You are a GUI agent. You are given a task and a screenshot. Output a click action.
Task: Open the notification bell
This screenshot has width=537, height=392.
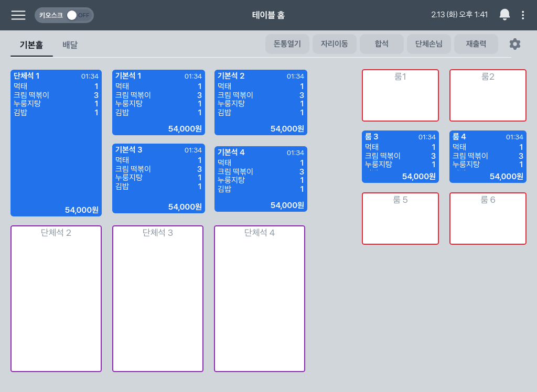[x=504, y=15]
